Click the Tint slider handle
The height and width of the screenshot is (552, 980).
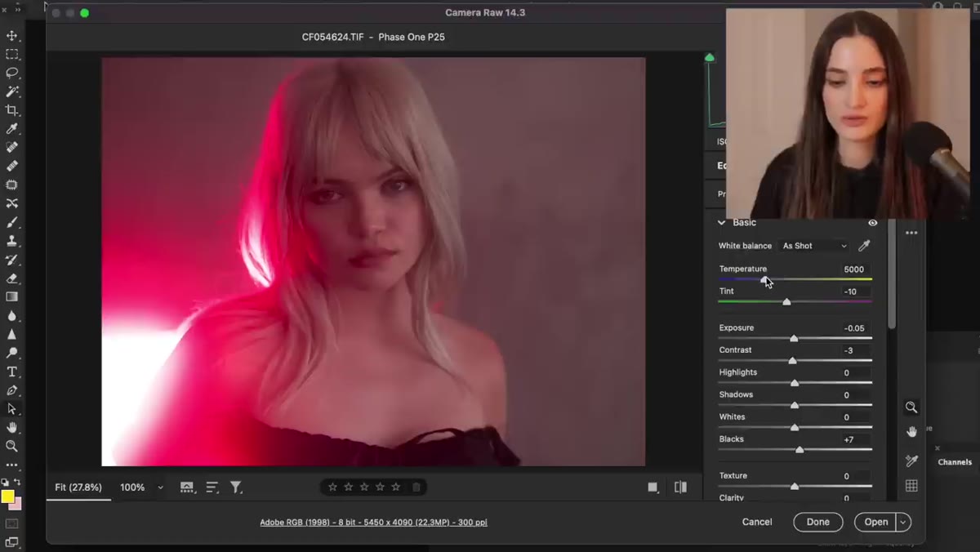(x=786, y=302)
